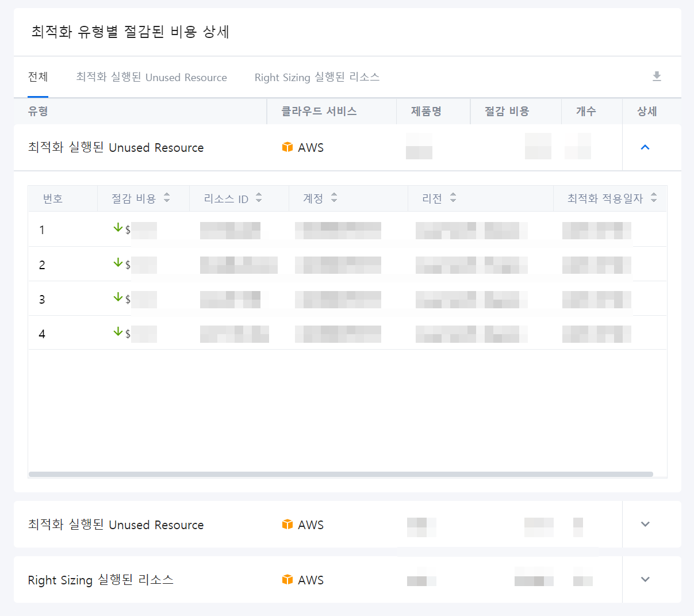The width and height of the screenshot is (694, 616).
Task: Sort by 최적화 적용일자 column arrows
Action: click(x=654, y=198)
